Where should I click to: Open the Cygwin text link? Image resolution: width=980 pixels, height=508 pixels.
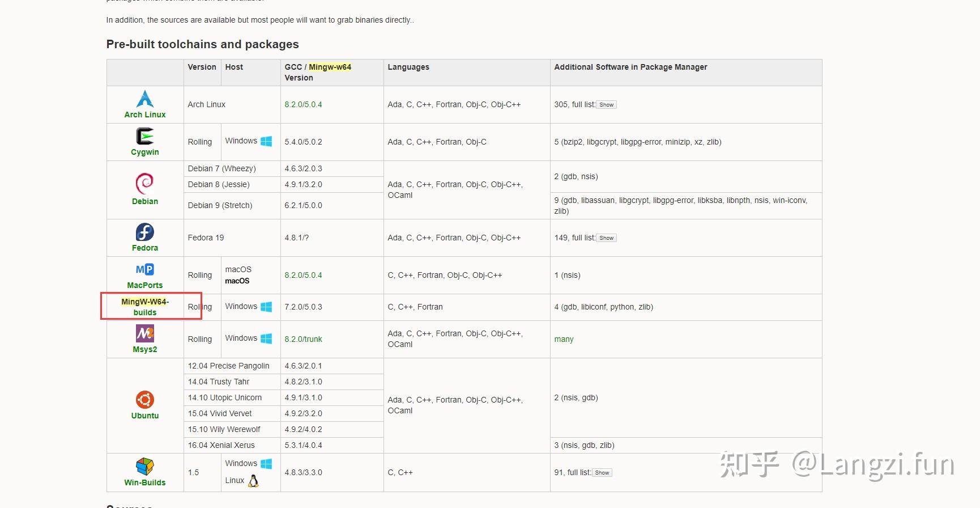[x=145, y=152]
